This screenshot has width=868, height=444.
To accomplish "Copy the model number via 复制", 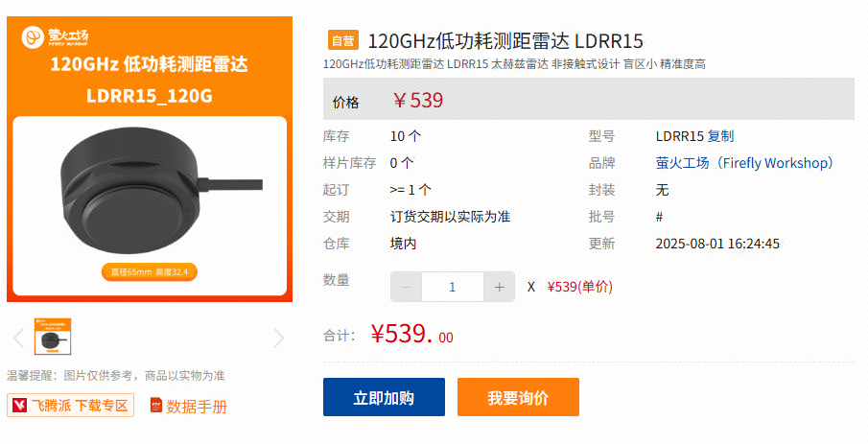I will pos(720,136).
